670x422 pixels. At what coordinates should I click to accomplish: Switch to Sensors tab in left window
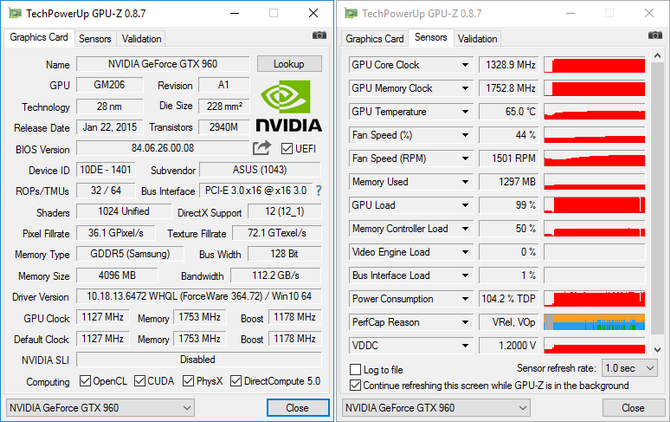pos(95,39)
